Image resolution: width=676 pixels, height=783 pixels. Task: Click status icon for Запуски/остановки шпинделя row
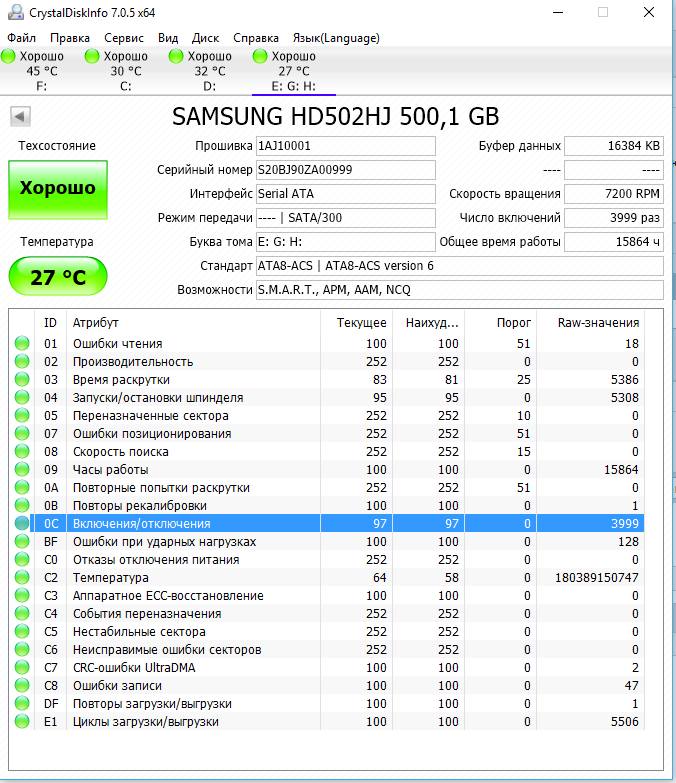[22, 397]
